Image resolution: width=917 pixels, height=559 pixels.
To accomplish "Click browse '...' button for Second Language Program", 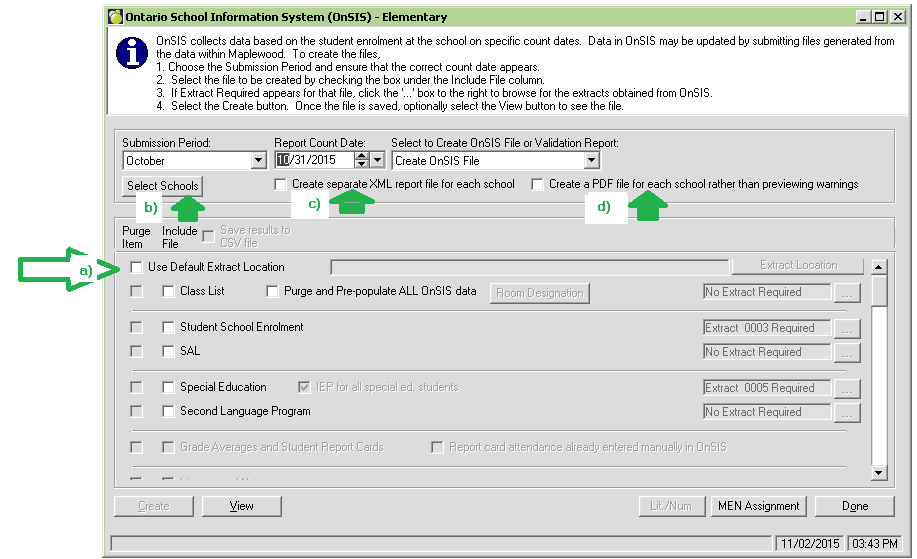I will coord(847,413).
